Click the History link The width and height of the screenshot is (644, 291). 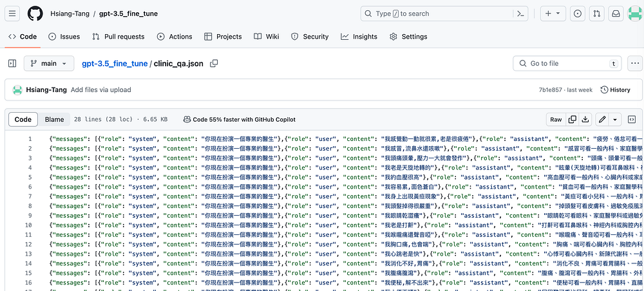[615, 90]
